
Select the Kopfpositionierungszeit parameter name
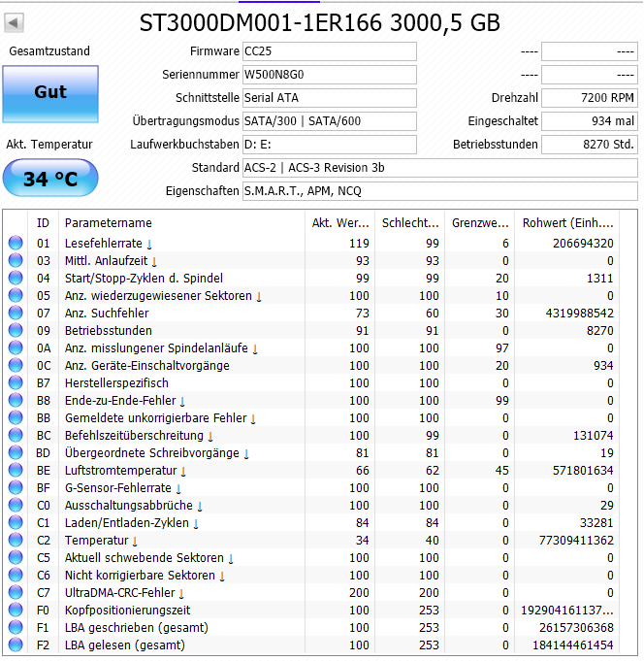[127, 611]
